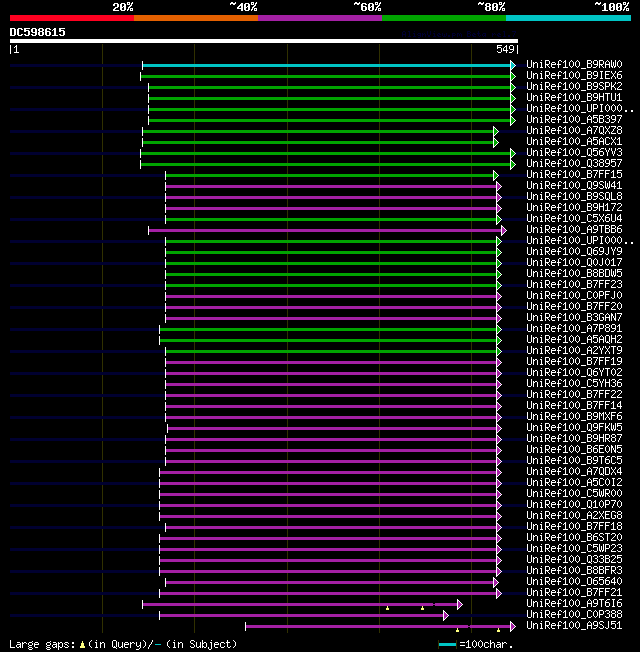Select the UniRef100_C5X6U4 label
The width and height of the screenshot is (640, 652).
(x=574, y=218)
